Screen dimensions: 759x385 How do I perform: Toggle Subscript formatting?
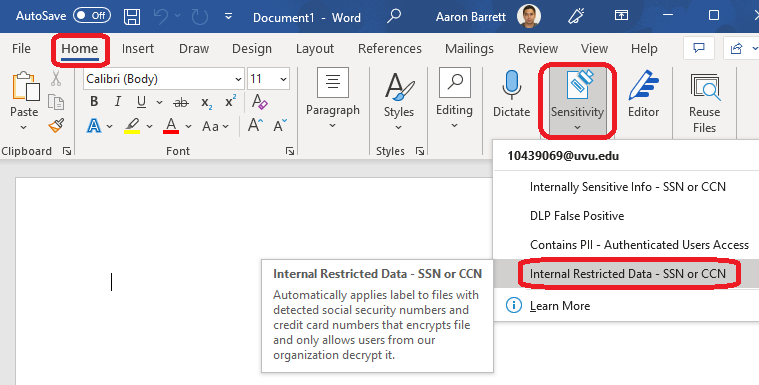207,103
